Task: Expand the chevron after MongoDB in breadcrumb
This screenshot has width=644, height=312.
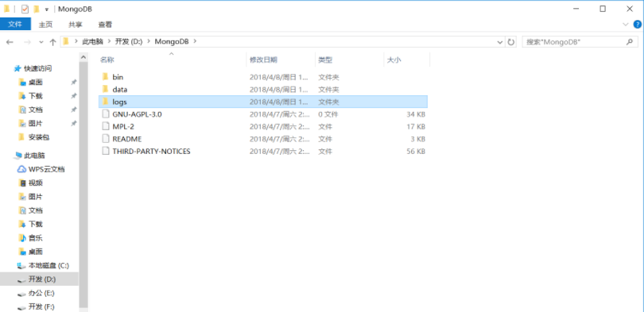Action: (195, 42)
